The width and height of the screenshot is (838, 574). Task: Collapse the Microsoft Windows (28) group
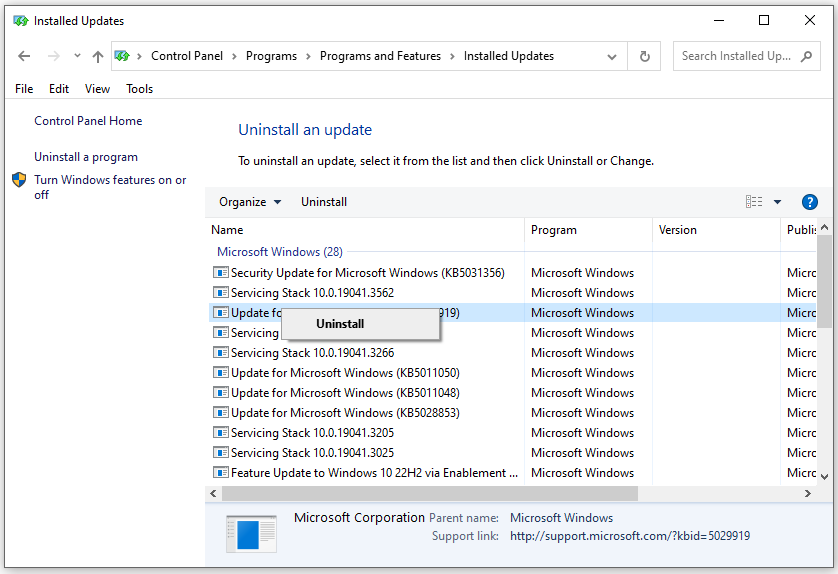click(280, 252)
